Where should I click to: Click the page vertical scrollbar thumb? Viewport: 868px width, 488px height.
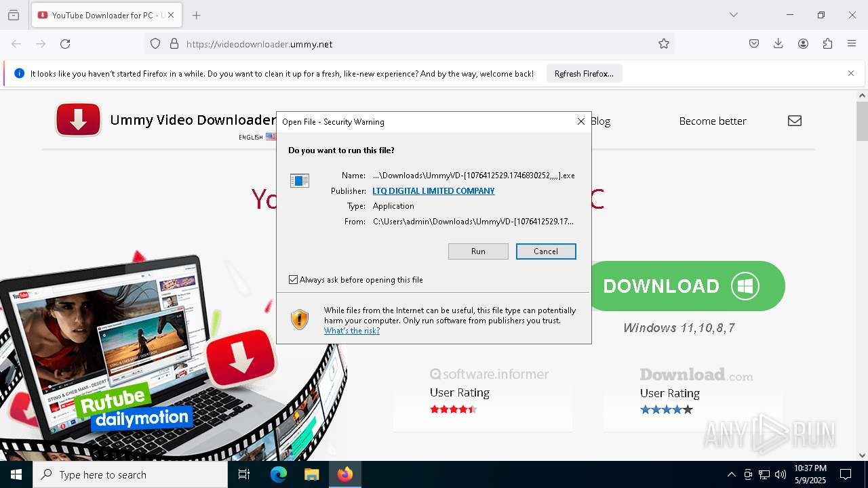(862, 121)
